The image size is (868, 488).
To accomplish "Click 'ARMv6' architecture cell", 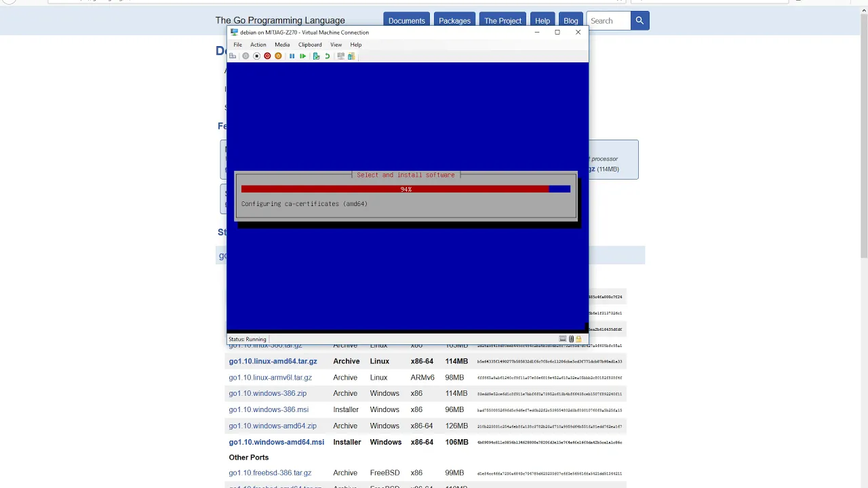I will point(422,378).
